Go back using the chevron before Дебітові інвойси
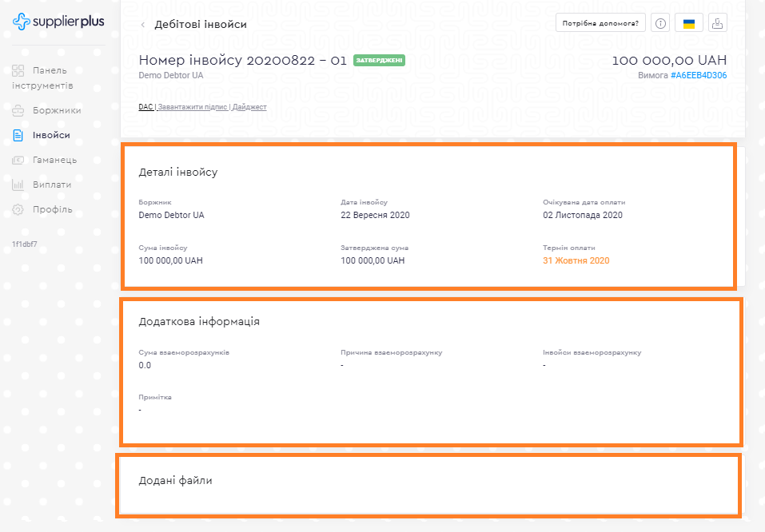This screenshot has width=765, height=532. point(143,25)
